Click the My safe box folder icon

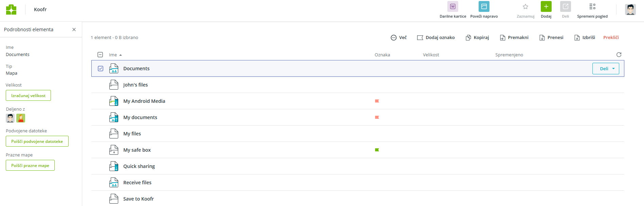click(x=114, y=150)
